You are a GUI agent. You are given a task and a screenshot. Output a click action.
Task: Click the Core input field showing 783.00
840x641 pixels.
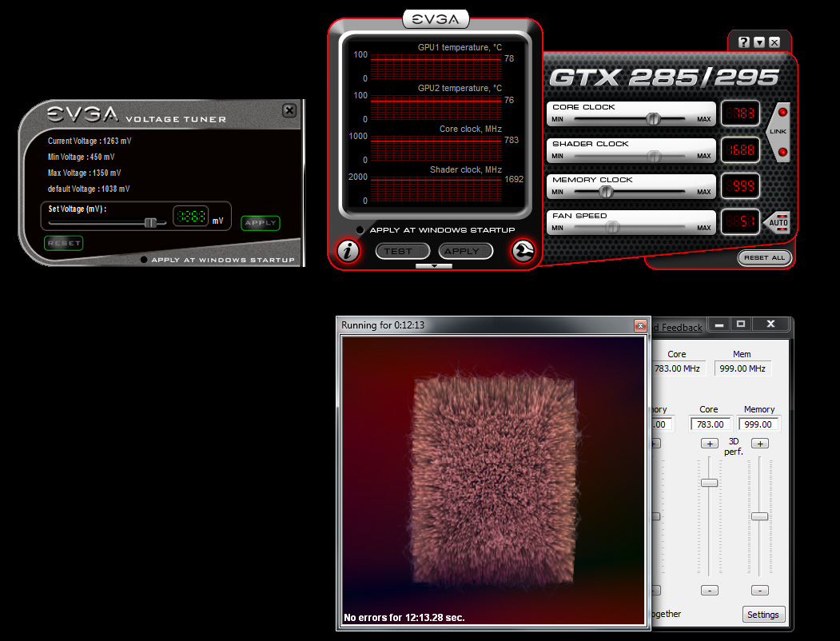(711, 424)
